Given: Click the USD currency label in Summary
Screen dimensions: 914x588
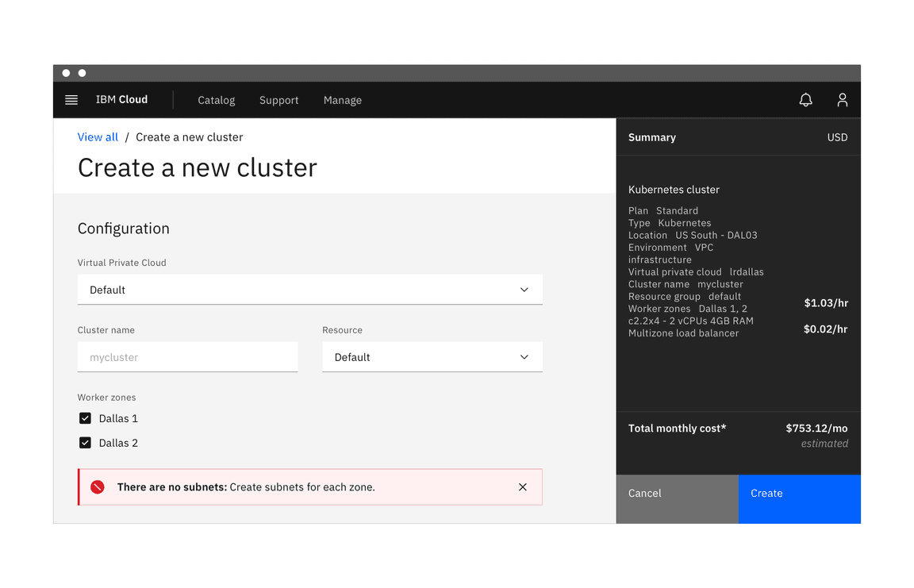Looking at the screenshot, I should click(x=837, y=137).
